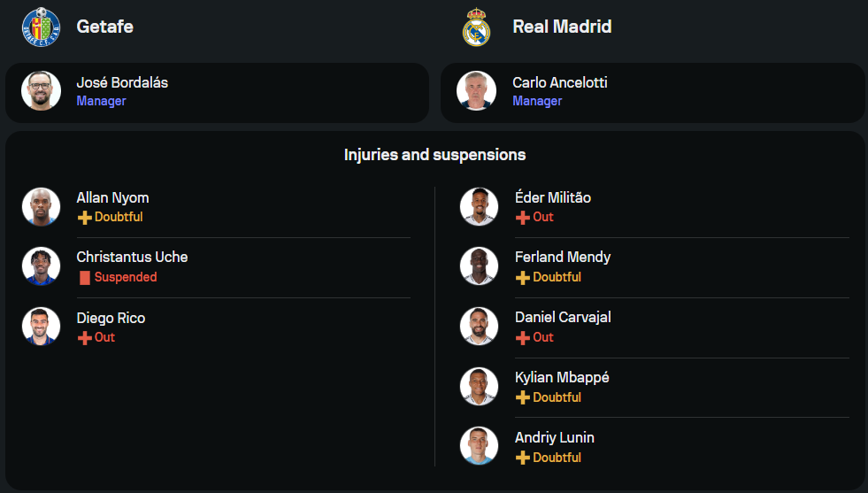868x493 pixels.
Task: Select Daniel Carvajal's player photo
Action: click(480, 327)
